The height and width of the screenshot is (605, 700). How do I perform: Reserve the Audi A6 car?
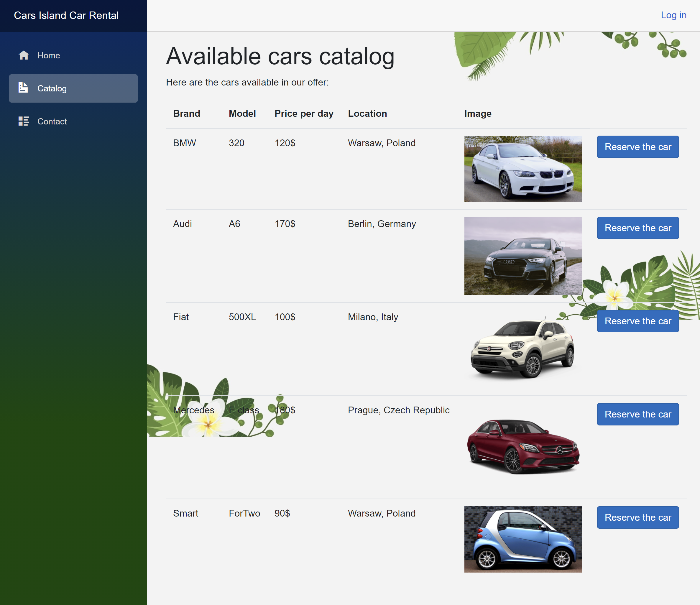click(x=637, y=228)
